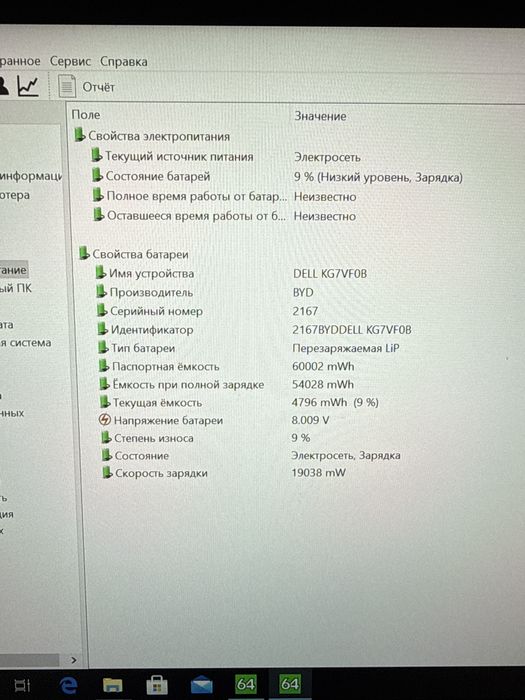This screenshot has width=525, height=700.
Task: Select Свойства батареи group row
Action: (x=133, y=254)
